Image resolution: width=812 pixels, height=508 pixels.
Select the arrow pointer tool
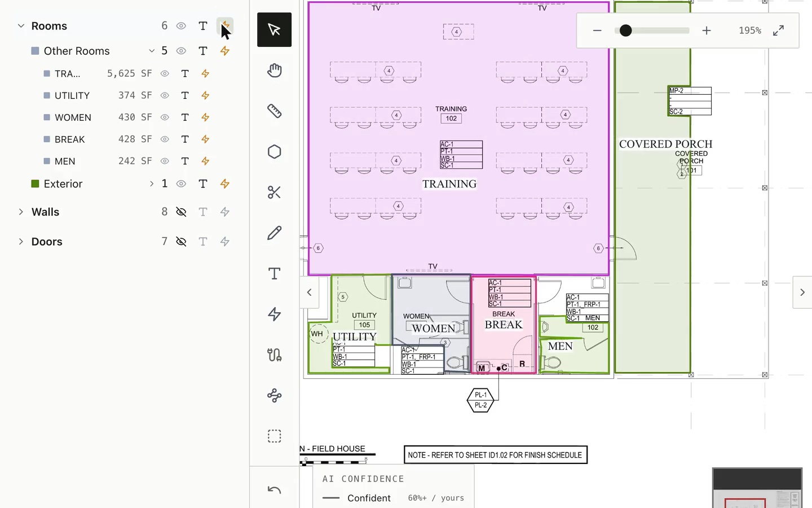click(274, 29)
